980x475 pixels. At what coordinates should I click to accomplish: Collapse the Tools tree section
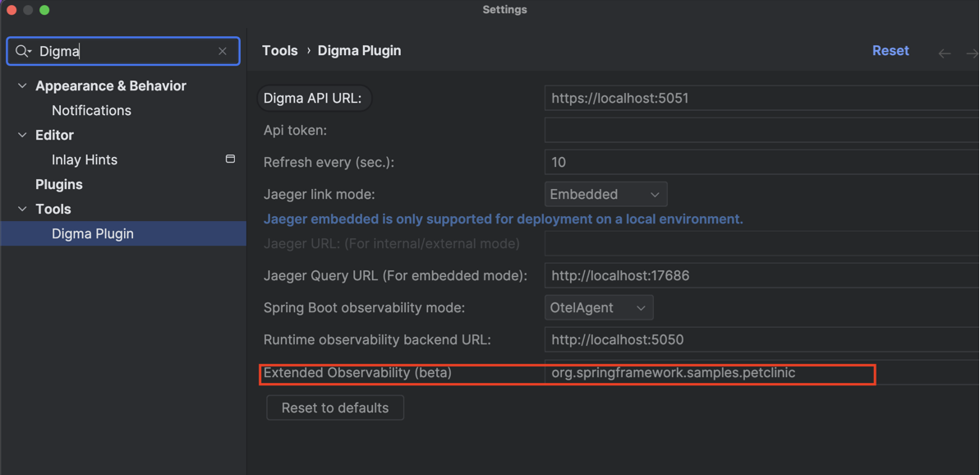[x=23, y=209]
